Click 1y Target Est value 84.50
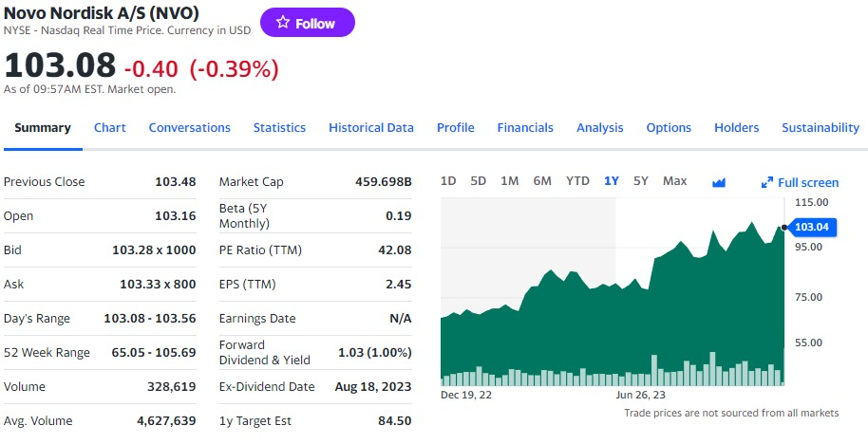The width and height of the screenshot is (868, 444). tap(395, 421)
